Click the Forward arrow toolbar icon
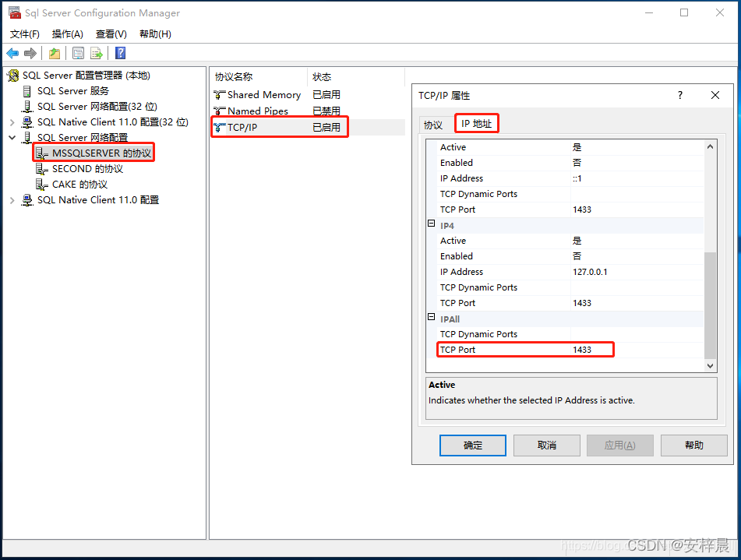This screenshot has height=560, width=741. [x=30, y=54]
